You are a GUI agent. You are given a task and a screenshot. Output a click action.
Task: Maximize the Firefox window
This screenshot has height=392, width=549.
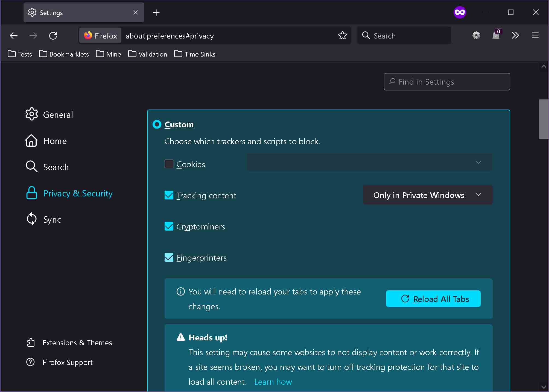pos(511,12)
